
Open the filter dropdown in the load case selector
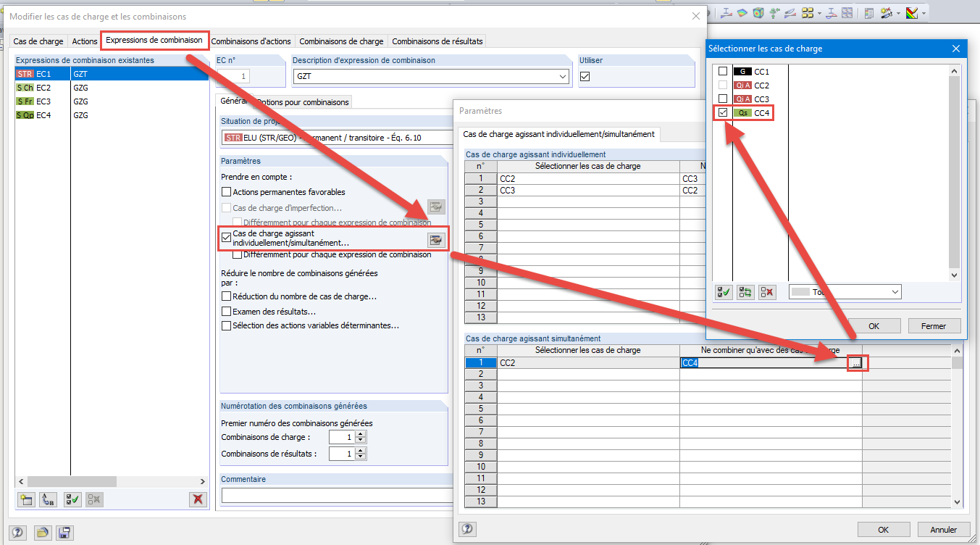coord(896,292)
